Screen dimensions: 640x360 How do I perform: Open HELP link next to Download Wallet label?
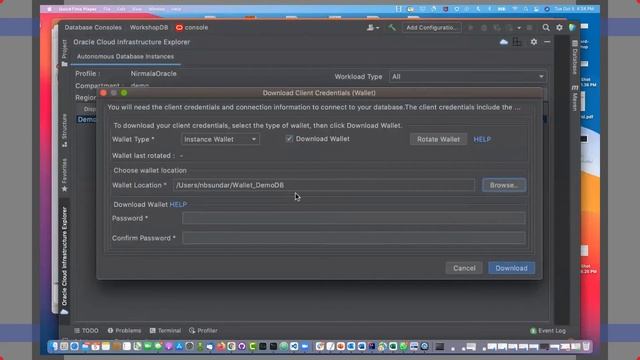point(178,204)
